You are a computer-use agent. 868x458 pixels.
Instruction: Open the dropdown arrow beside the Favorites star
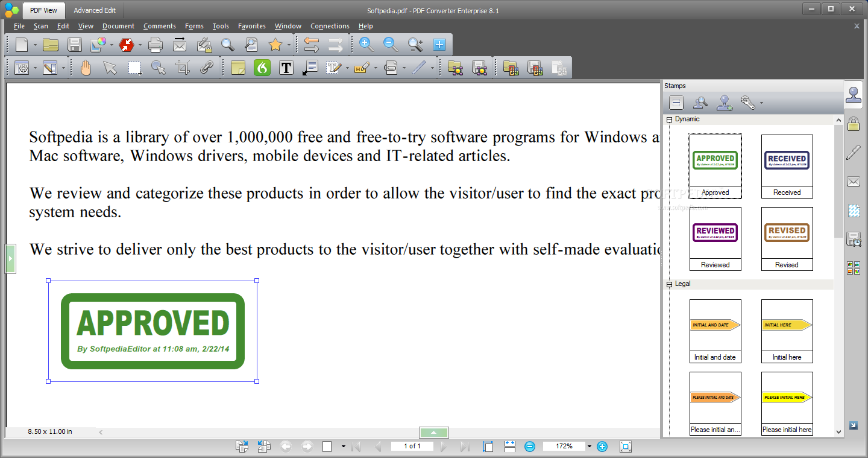(x=289, y=45)
